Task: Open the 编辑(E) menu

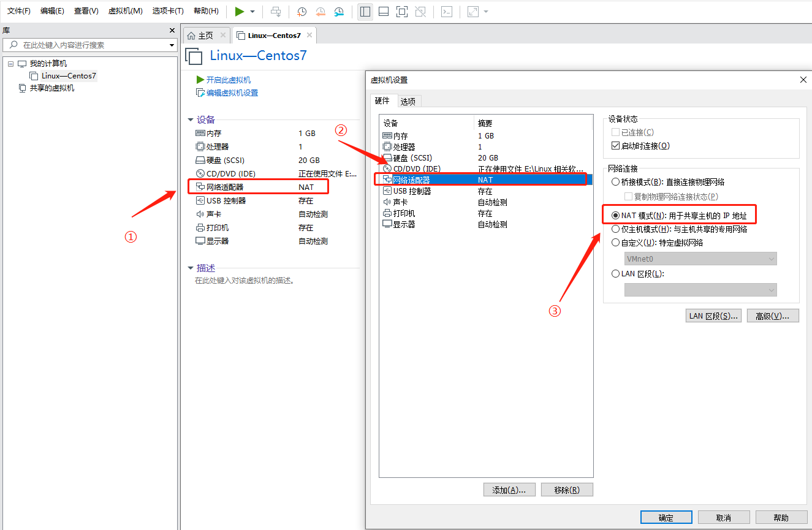Action: [x=52, y=11]
